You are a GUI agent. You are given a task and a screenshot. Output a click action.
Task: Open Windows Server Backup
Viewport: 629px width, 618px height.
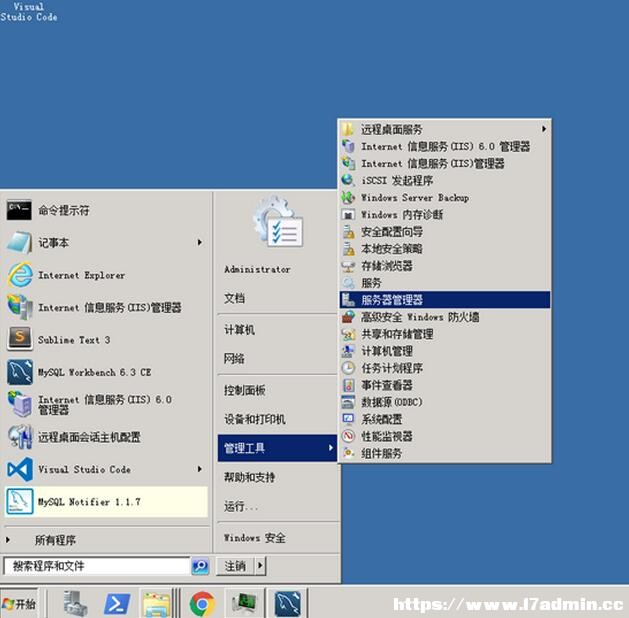click(445, 197)
